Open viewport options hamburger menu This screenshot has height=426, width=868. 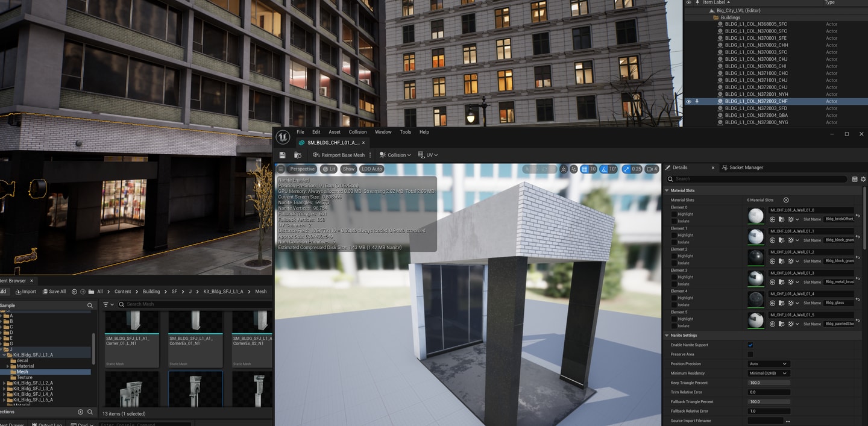281,169
